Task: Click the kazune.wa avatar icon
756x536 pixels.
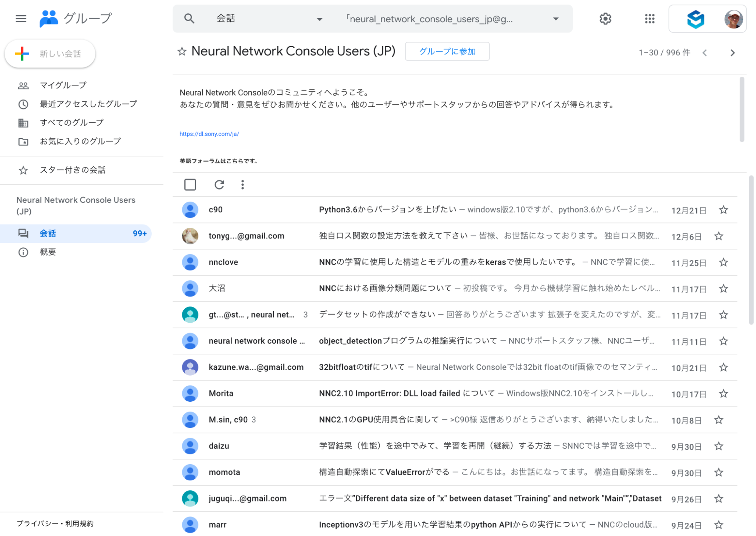Action: (190, 367)
